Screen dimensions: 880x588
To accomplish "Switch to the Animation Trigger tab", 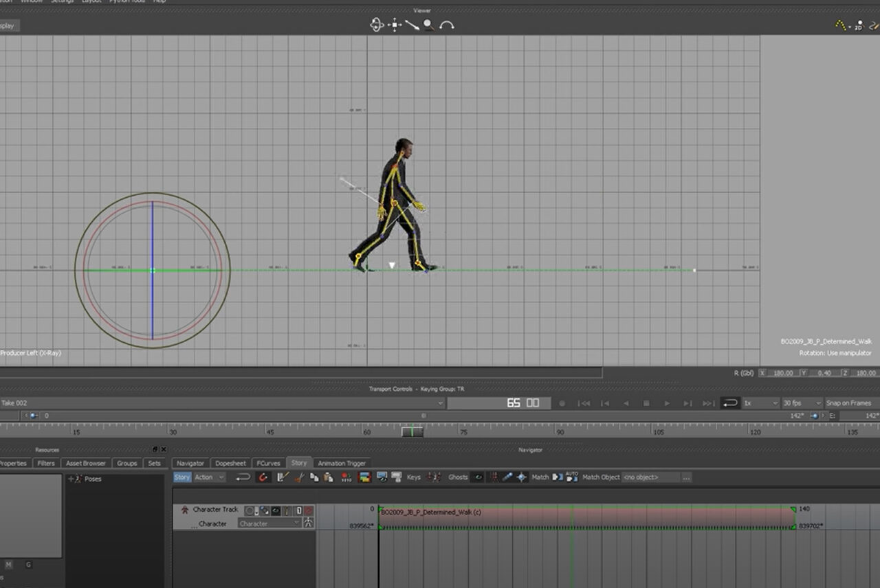I will 342,464.
